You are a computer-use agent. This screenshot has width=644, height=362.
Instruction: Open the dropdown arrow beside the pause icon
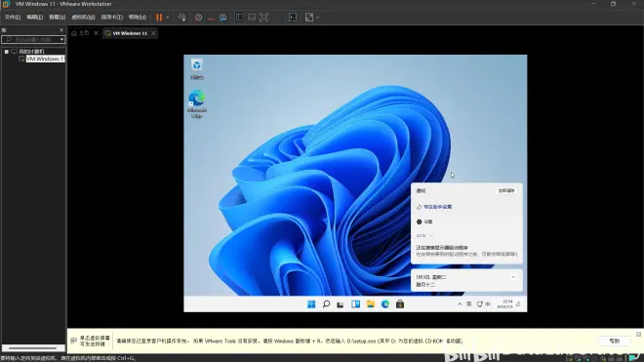pyautogui.click(x=167, y=18)
